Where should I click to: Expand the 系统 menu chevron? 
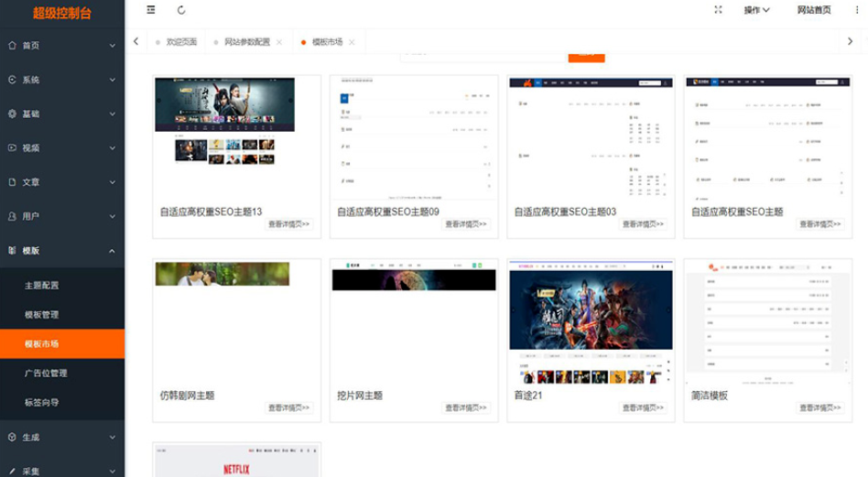click(x=113, y=80)
